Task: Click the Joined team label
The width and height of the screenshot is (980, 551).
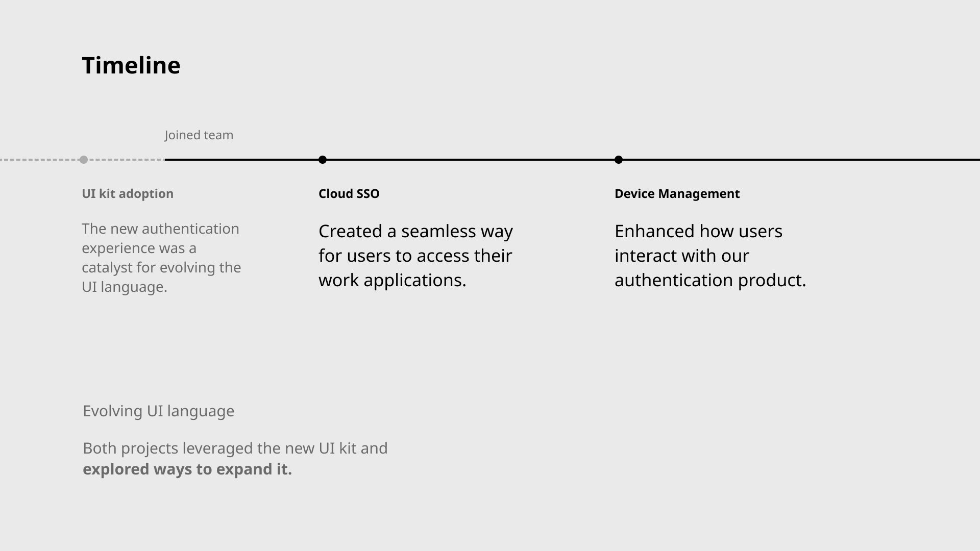Action: tap(199, 135)
